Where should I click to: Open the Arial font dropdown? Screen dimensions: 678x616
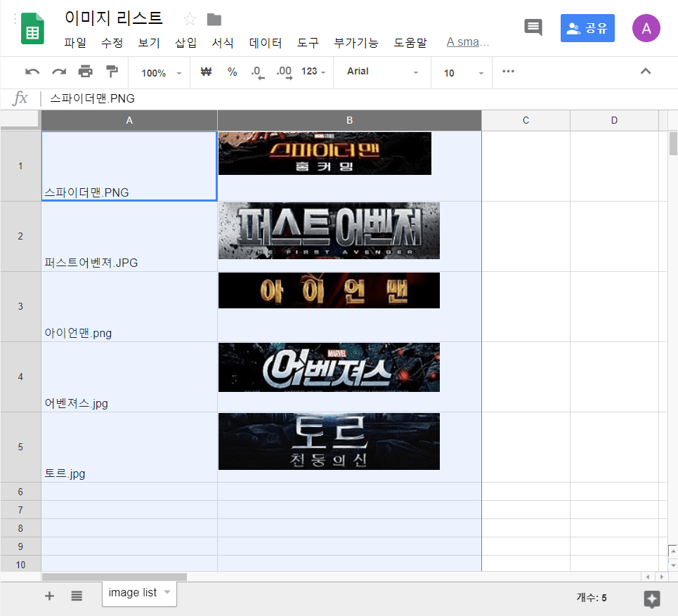[x=382, y=72]
